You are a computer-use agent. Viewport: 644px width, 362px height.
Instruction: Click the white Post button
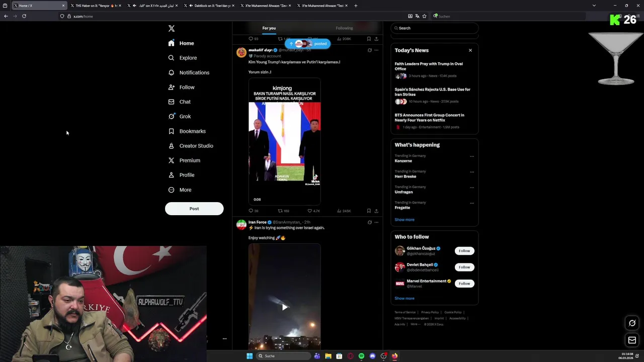[194, 209]
